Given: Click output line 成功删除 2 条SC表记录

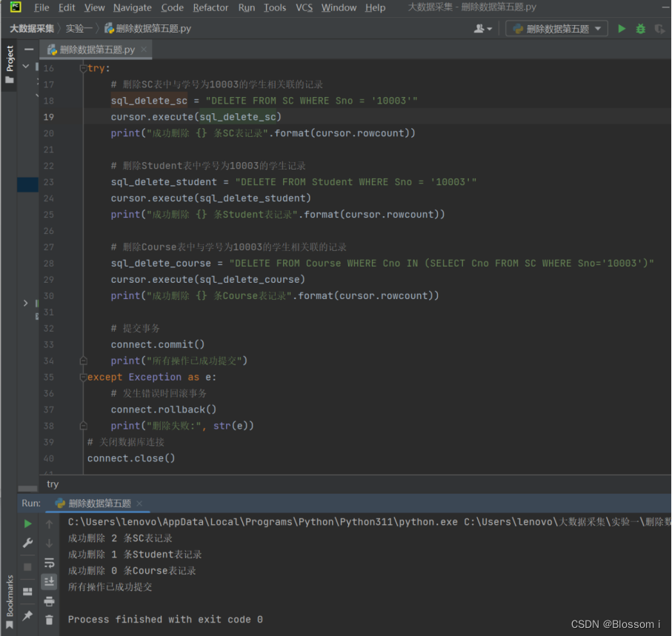Looking at the screenshot, I should [x=120, y=538].
